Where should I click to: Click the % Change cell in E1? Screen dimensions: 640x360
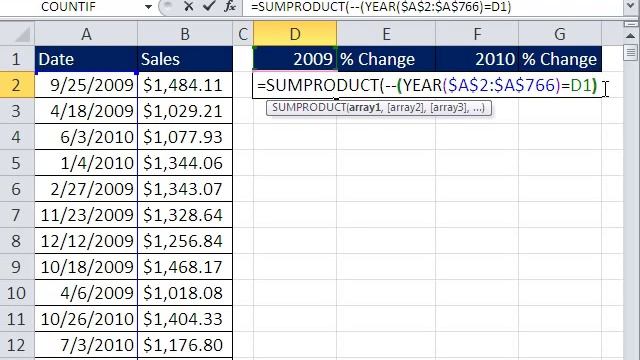click(386, 59)
